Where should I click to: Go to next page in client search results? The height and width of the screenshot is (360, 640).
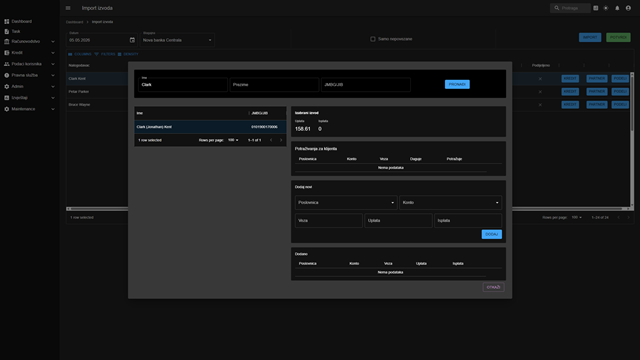281,140
